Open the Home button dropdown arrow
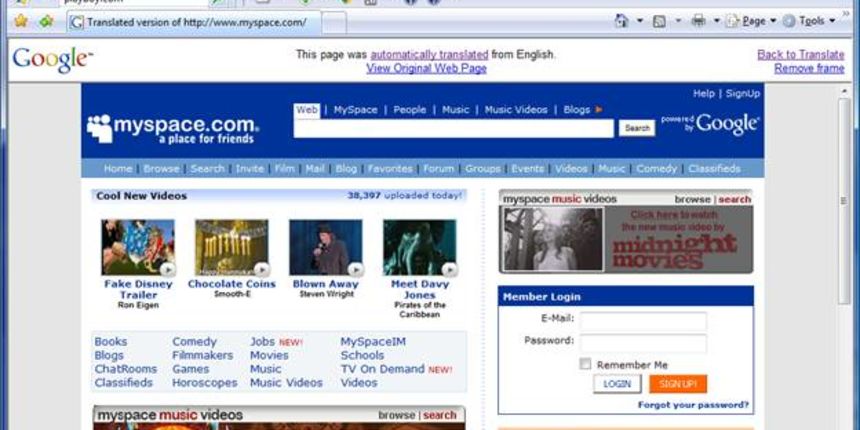 (x=640, y=21)
